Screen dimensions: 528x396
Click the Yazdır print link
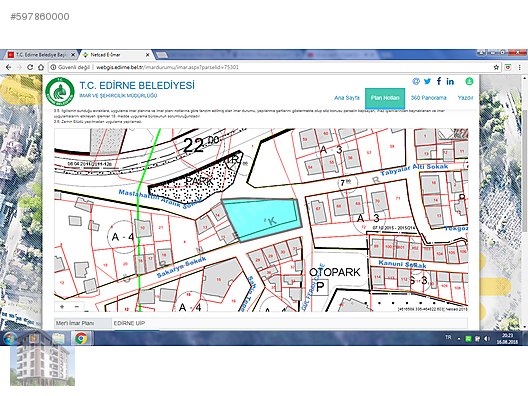tap(465, 98)
